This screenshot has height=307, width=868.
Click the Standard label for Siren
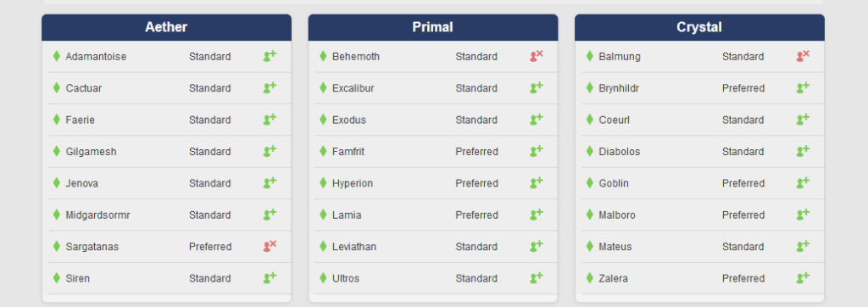coord(210,278)
